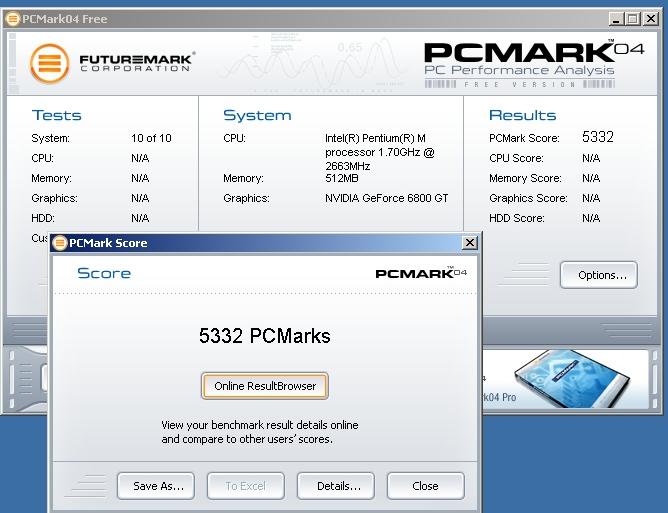Click the 'Memory Score:' label

coord(525,178)
